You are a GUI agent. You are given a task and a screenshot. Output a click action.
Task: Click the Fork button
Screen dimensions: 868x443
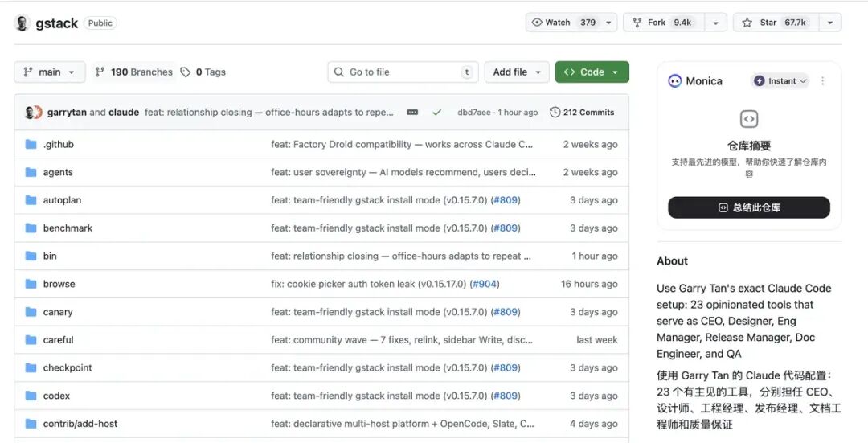click(662, 23)
